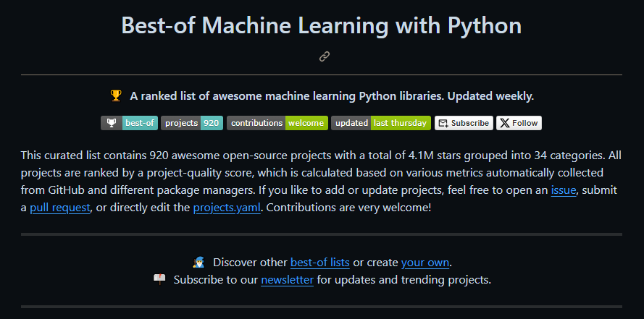Open the pull request link
644x319 pixels.
click(60, 208)
